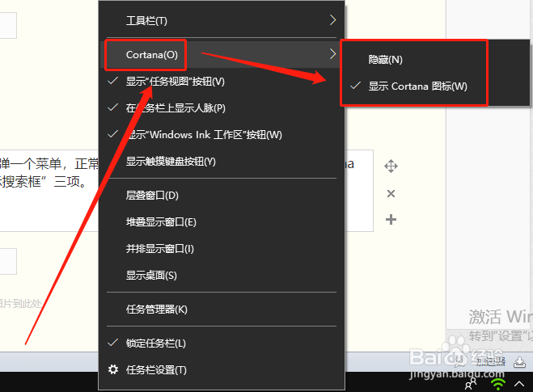Select 堆叠显示窗口(E) menu entry
This screenshot has height=392, width=533.
(222, 222)
